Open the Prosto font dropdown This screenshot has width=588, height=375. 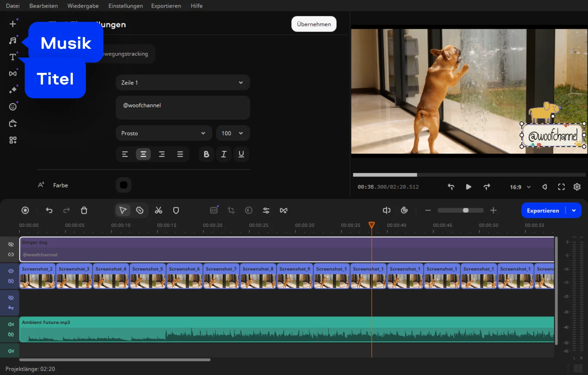[x=164, y=133]
